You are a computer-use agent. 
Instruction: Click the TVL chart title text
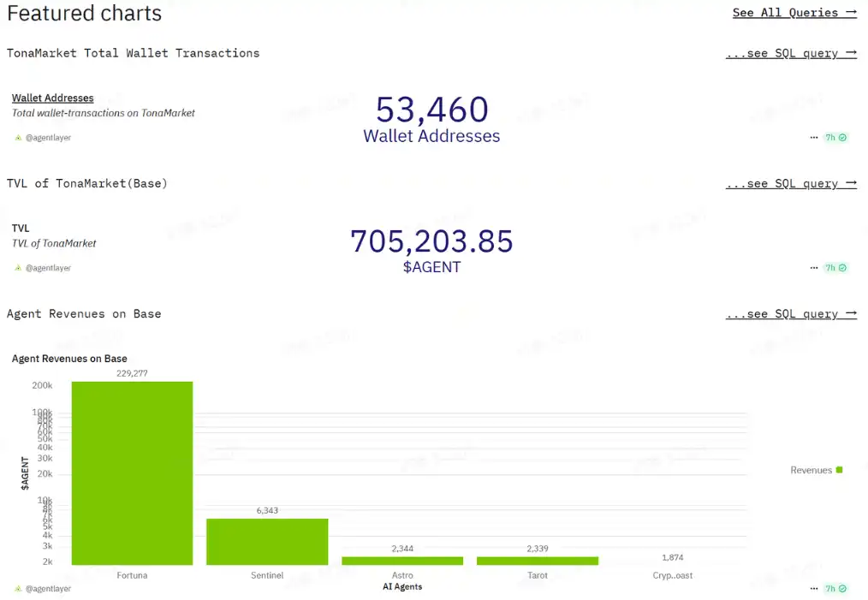pyautogui.click(x=21, y=229)
